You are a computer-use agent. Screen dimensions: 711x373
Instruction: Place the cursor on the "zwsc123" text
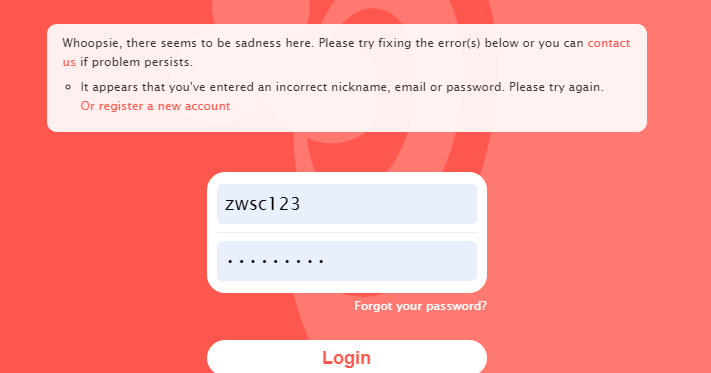(x=263, y=204)
